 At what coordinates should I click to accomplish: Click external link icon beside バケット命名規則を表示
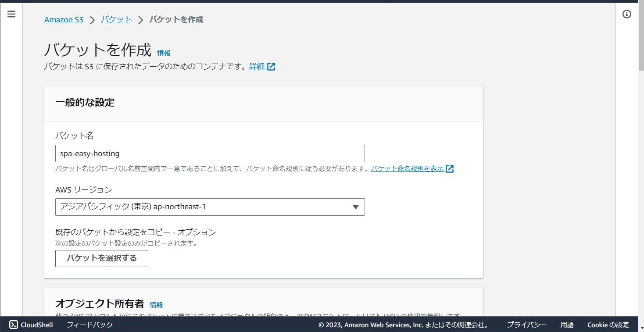(x=450, y=169)
